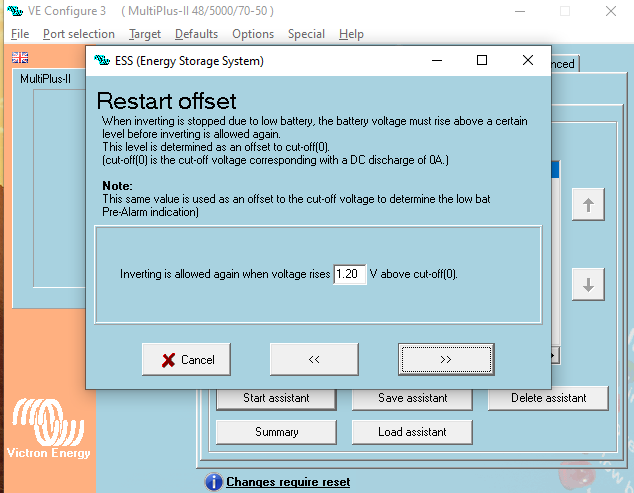The height and width of the screenshot is (493, 634).
Task: Click the ESS dialog title bar icon
Action: coord(102,61)
